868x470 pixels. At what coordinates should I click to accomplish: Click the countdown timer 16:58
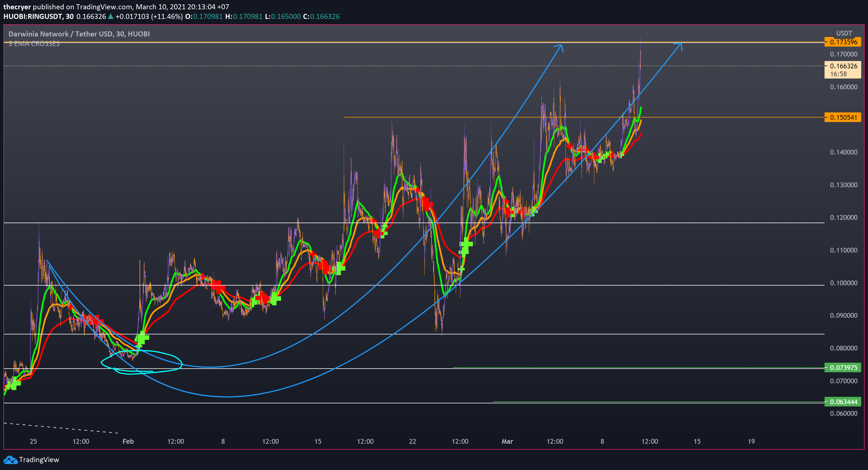point(838,74)
